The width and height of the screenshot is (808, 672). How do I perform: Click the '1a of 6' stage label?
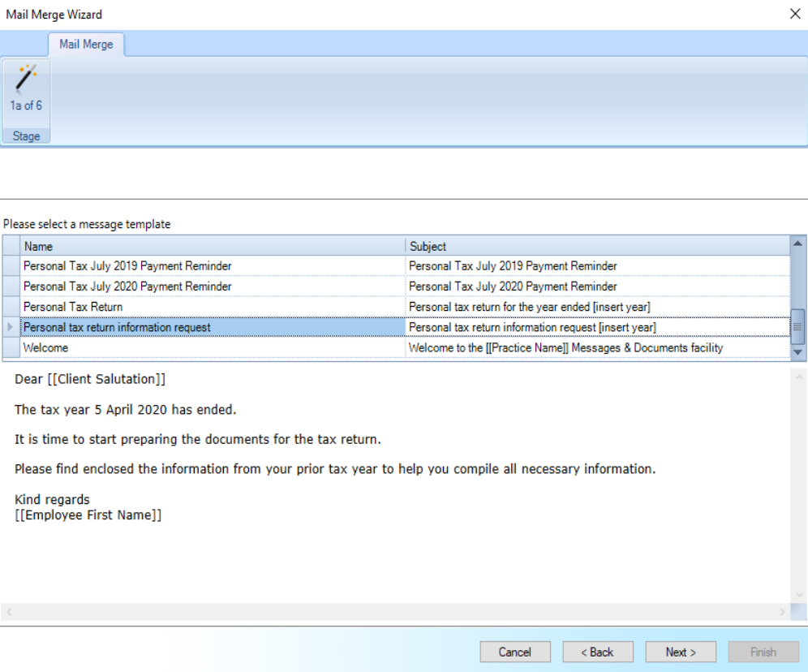[26, 106]
